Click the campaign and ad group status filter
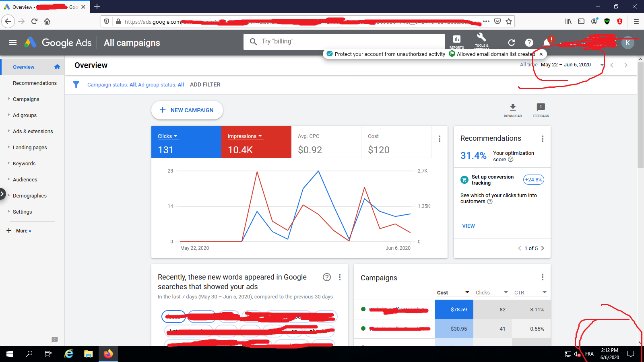This screenshot has width=644, height=362. click(136, 84)
